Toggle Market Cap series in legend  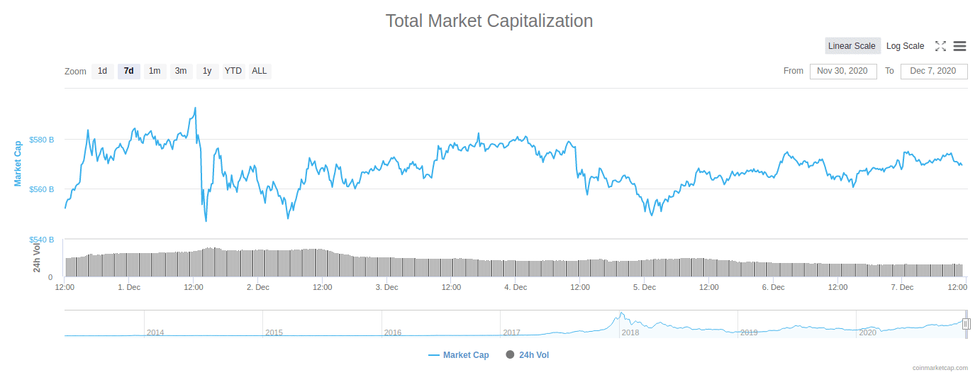pyautogui.click(x=459, y=355)
